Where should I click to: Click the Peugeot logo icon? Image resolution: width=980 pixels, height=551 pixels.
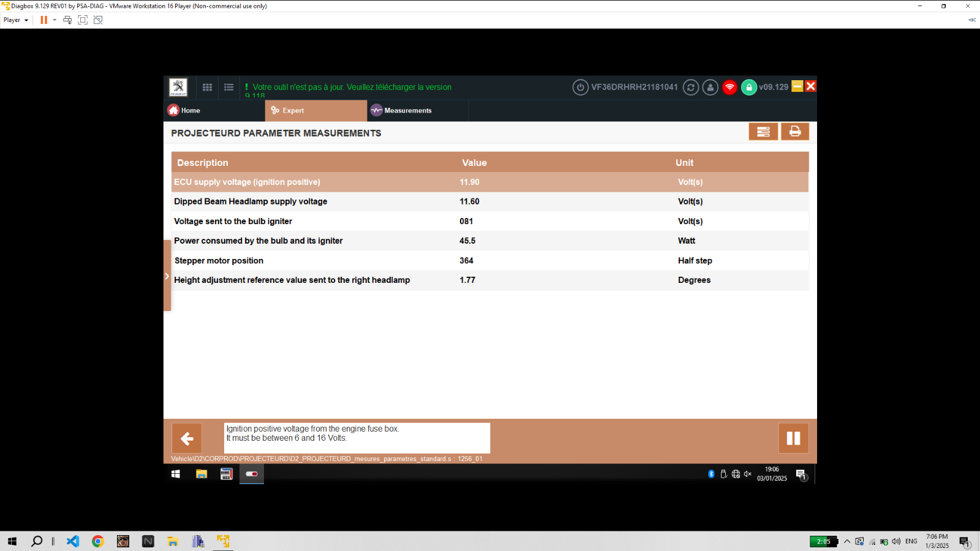pos(178,87)
